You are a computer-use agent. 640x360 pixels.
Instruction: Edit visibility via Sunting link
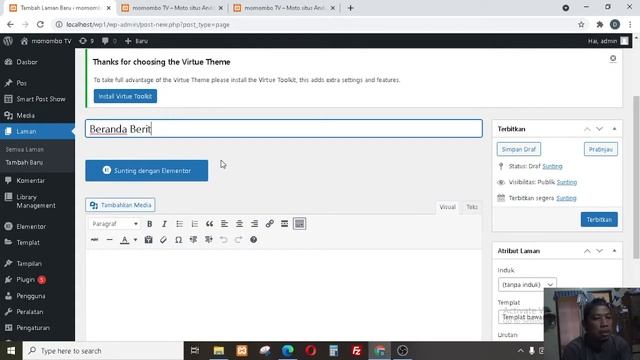coord(567,182)
